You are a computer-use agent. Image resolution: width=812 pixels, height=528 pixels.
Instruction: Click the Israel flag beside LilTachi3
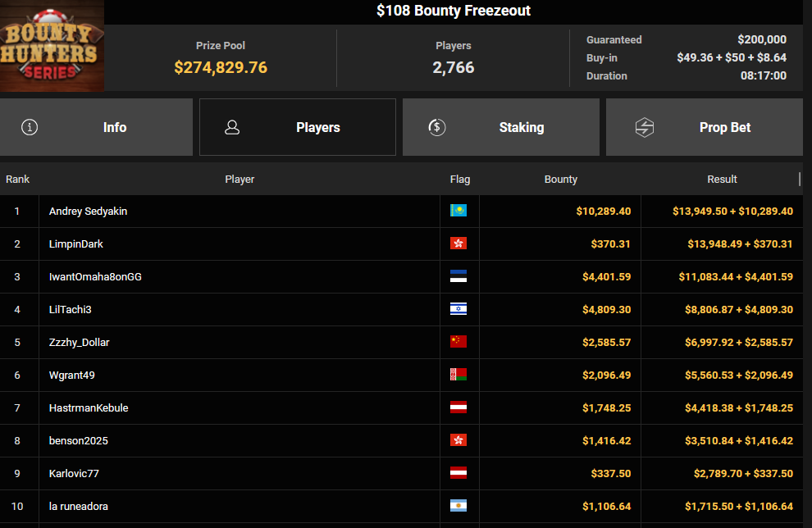pos(458,309)
